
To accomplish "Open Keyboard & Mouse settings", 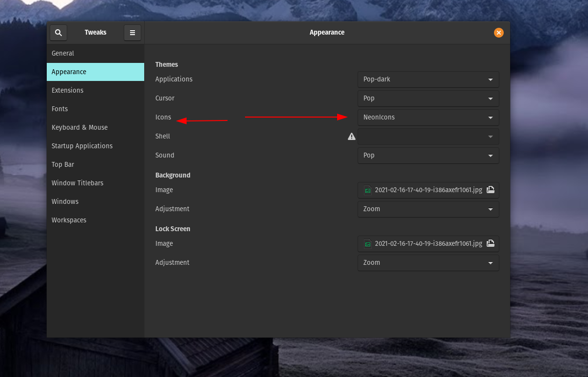I will 80,127.
